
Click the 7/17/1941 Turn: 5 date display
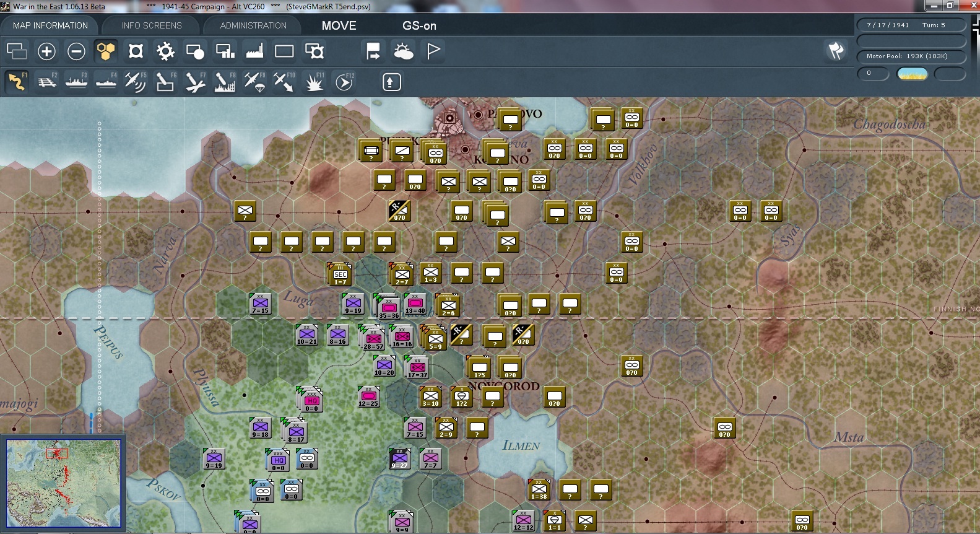coord(911,25)
